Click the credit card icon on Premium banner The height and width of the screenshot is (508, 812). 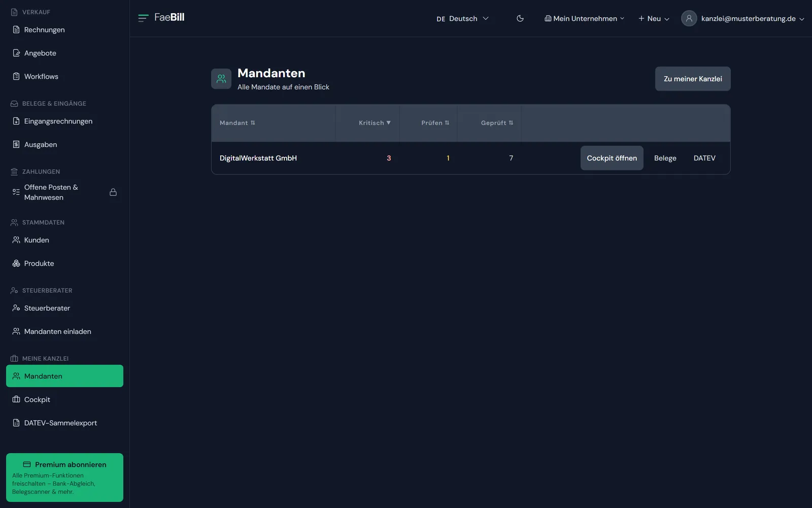tap(27, 464)
